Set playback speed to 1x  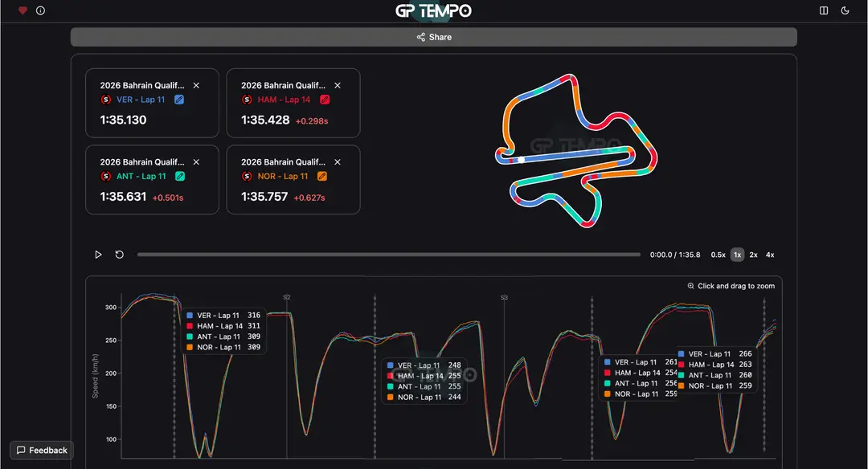point(737,255)
